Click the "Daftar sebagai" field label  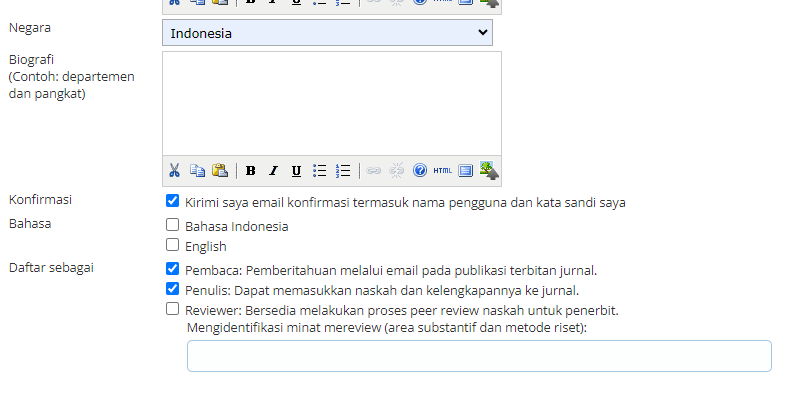(x=51, y=268)
